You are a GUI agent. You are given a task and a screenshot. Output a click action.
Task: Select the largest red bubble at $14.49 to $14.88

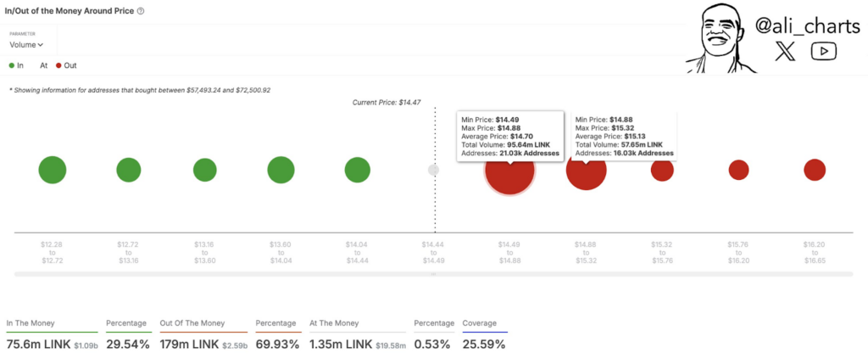point(509,170)
